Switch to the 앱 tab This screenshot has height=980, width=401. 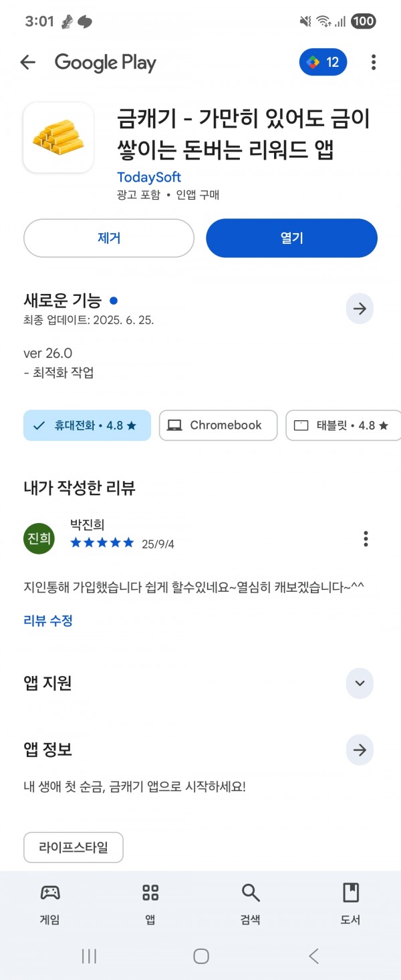click(x=150, y=904)
